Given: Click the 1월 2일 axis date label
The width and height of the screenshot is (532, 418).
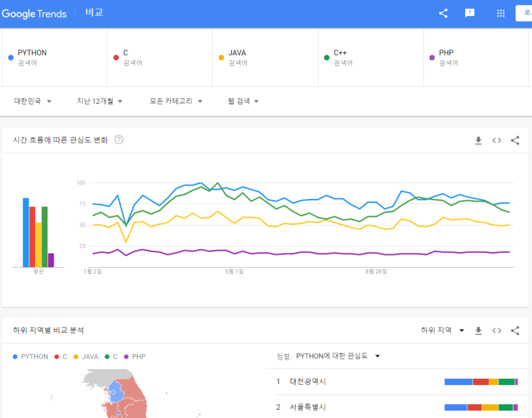Looking at the screenshot, I should point(93,271).
